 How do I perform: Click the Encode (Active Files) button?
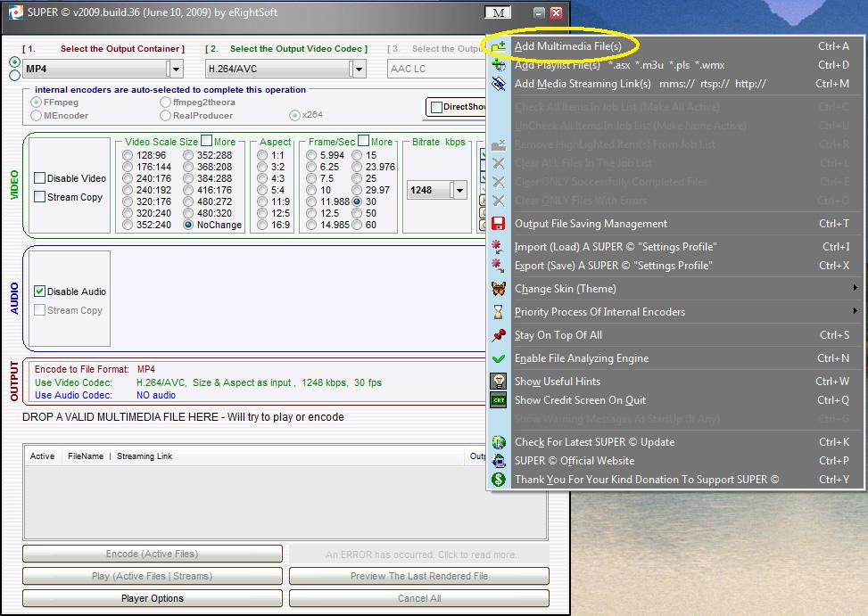tap(153, 554)
